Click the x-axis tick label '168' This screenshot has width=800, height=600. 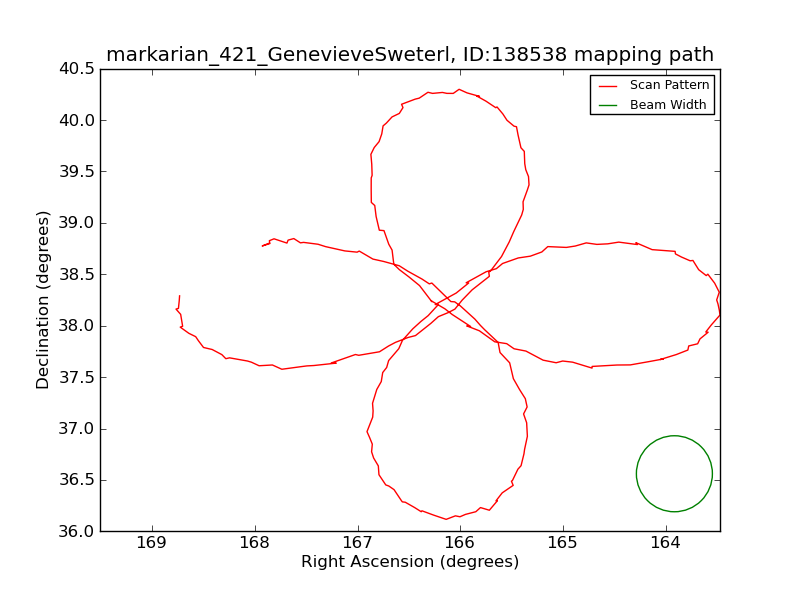pyautogui.click(x=255, y=542)
